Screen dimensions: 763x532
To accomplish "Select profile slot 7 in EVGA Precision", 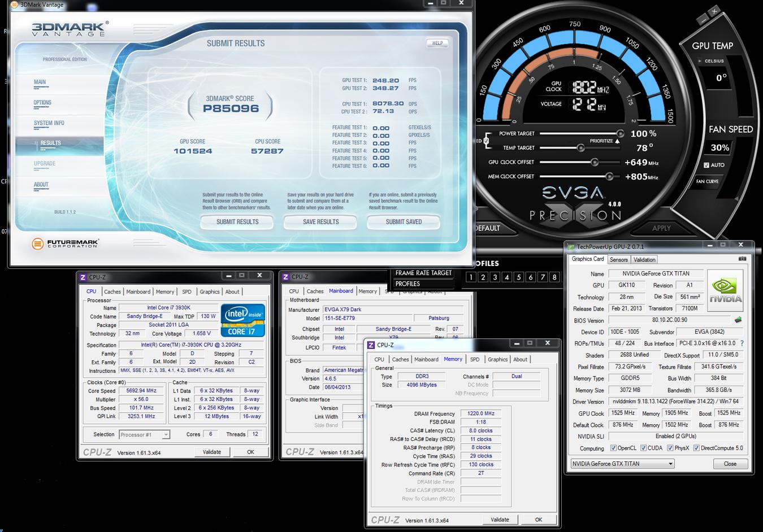I will tap(543, 277).
